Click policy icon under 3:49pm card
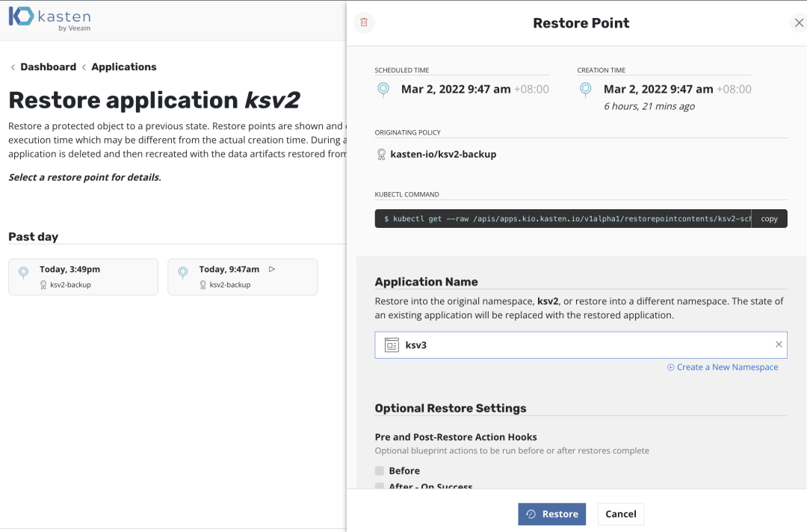Image resolution: width=807 pixels, height=532 pixels. [43, 285]
